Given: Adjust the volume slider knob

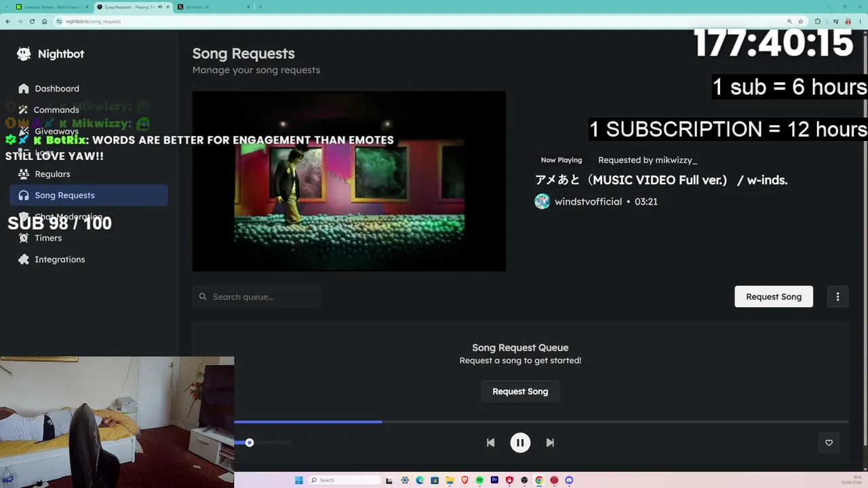Looking at the screenshot, I should (250, 443).
